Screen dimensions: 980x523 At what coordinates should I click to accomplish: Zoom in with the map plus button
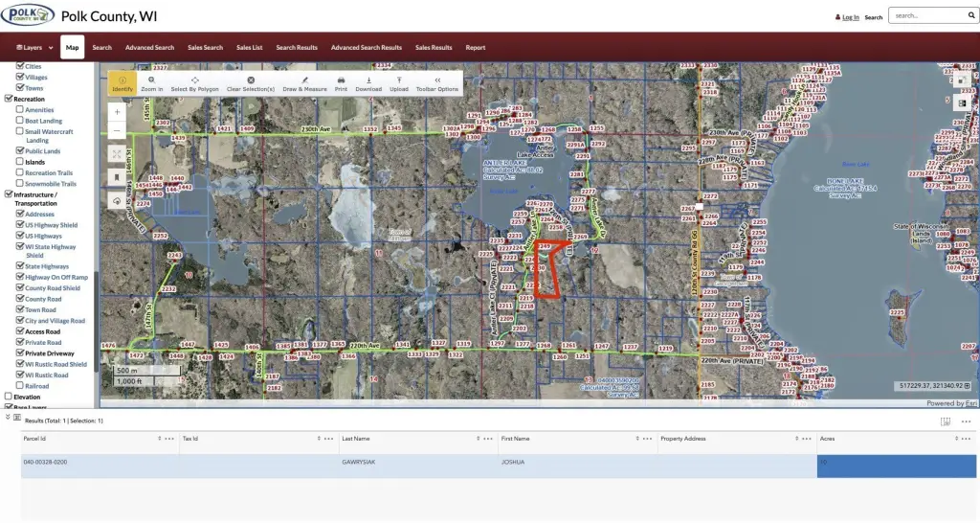point(117,111)
